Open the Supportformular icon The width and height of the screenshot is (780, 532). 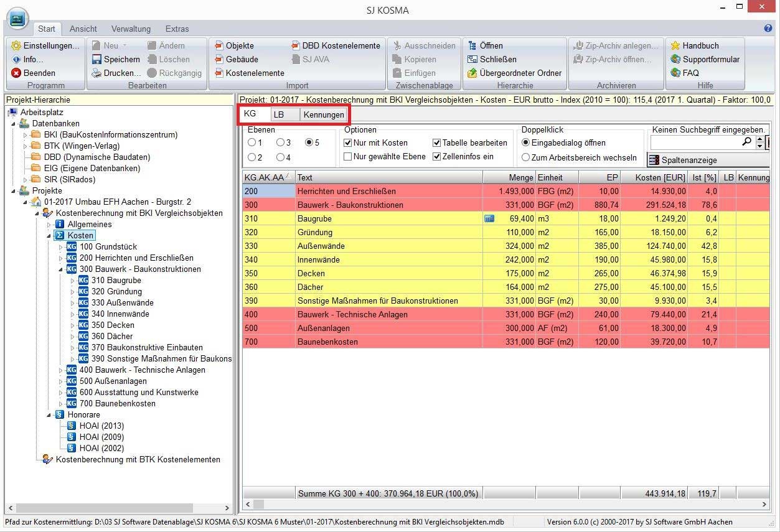pyautogui.click(x=675, y=59)
